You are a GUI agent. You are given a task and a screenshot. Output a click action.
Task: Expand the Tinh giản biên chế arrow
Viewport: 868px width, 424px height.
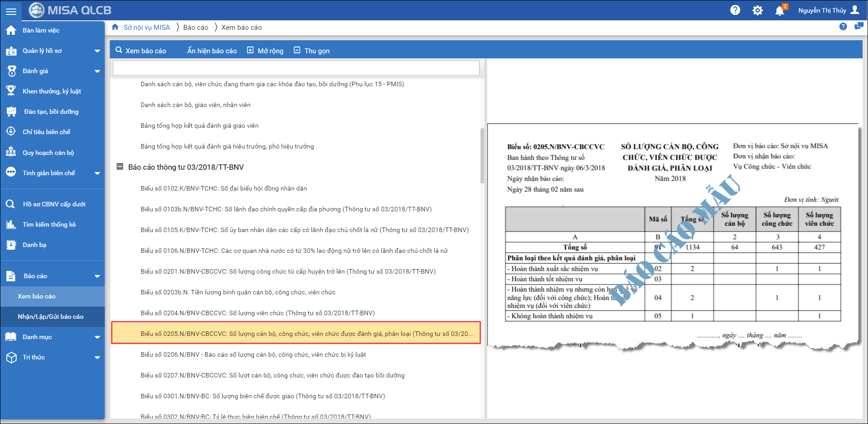click(97, 173)
